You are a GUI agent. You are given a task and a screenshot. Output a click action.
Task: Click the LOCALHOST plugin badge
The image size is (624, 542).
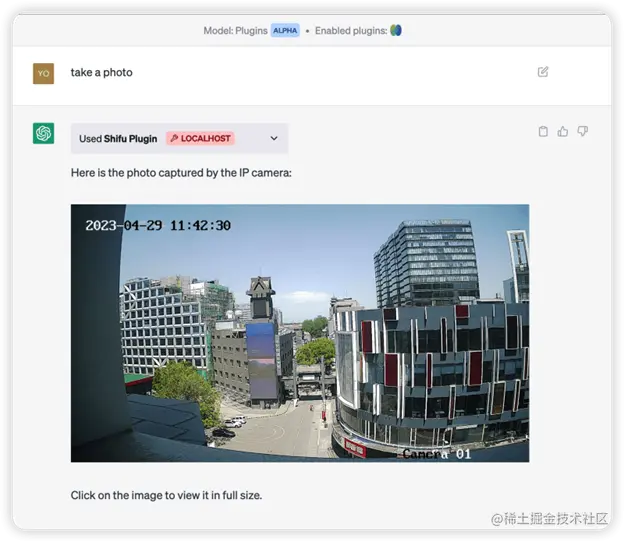(x=200, y=138)
